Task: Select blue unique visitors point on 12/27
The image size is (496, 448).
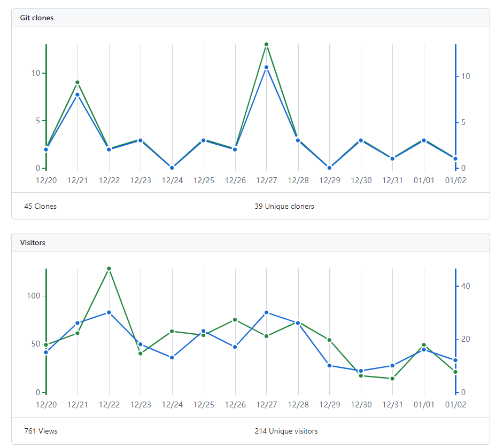Action: click(x=266, y=312)
